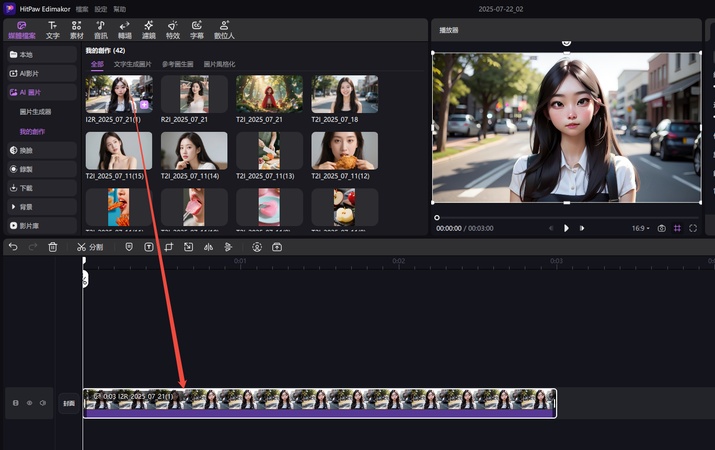Image resolution: width=715 pixels, height=450 pixels.
Task: Open the 設定 settings menu
Action: point(101,9)
